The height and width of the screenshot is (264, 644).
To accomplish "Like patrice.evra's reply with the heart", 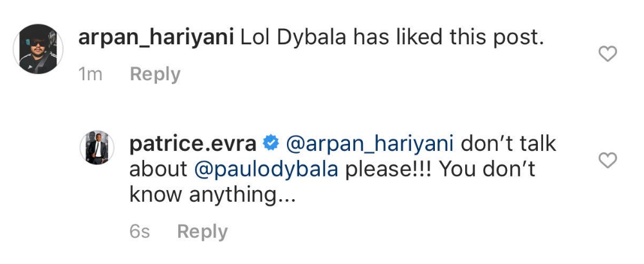I will click(607, 161).
